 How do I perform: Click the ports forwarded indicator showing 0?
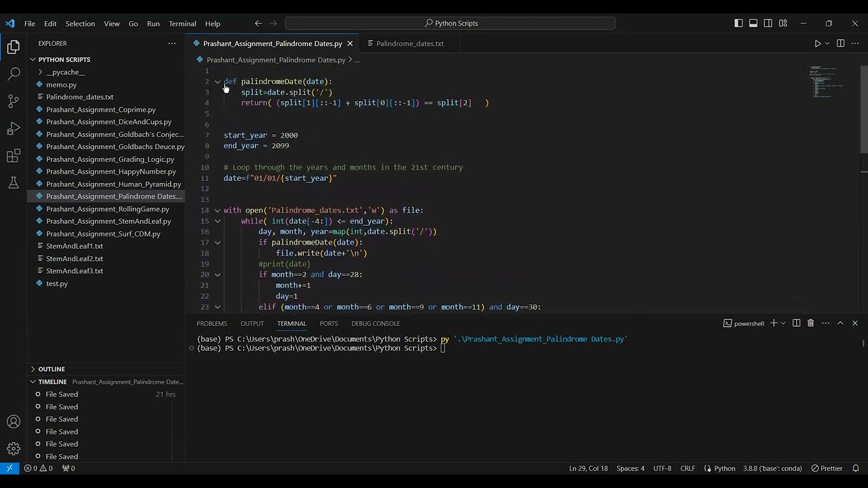(68, 468)
